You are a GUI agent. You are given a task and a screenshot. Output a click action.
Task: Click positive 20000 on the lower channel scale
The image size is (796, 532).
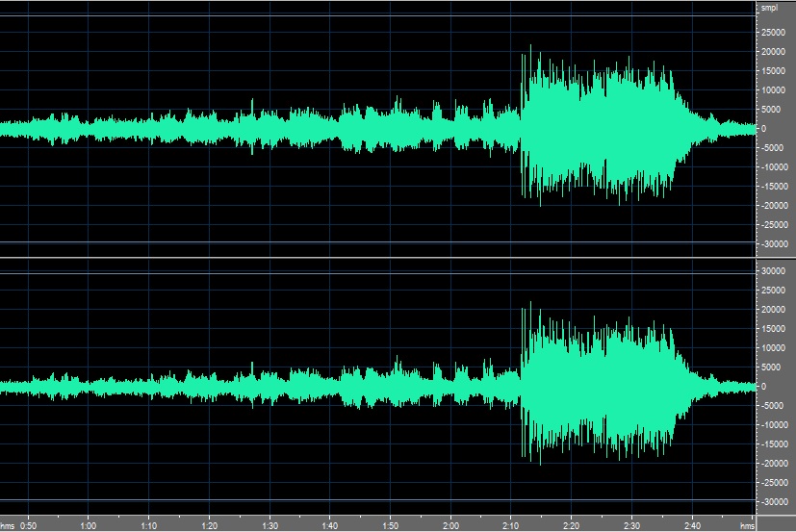click(773, 310)
